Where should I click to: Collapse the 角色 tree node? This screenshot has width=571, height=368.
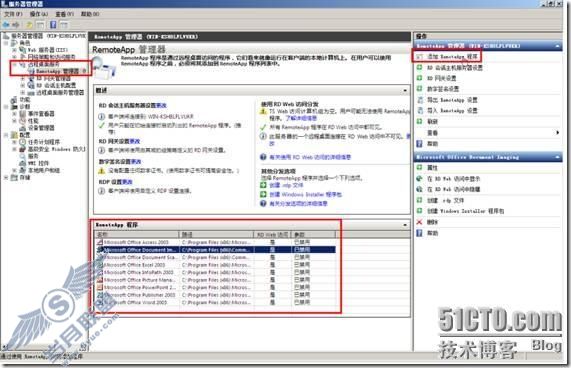[6, 43]
